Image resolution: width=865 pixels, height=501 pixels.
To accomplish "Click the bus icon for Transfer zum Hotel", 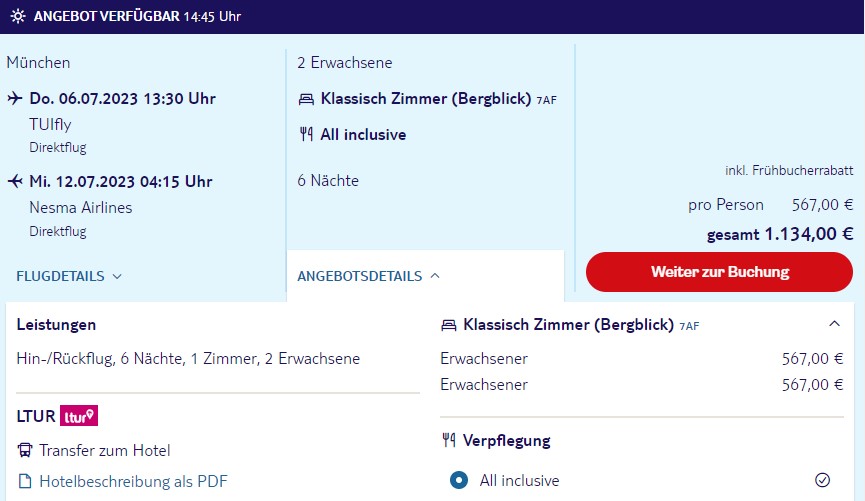I will point(25,450).
